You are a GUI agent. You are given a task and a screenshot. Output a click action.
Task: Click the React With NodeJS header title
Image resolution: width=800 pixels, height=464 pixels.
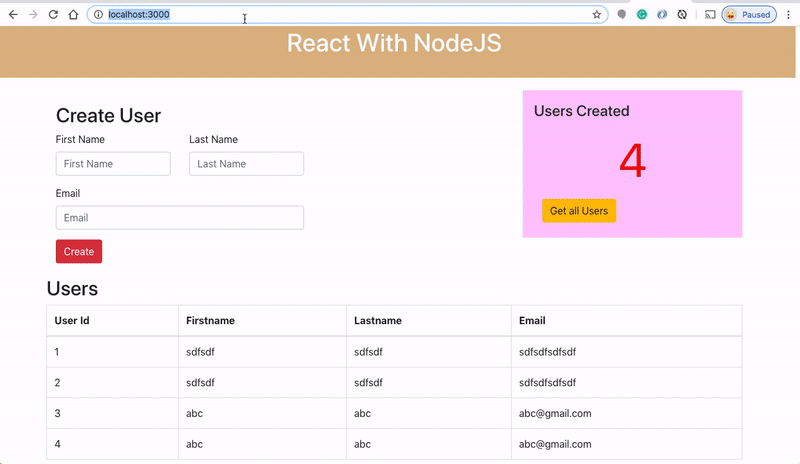point(394,43)
